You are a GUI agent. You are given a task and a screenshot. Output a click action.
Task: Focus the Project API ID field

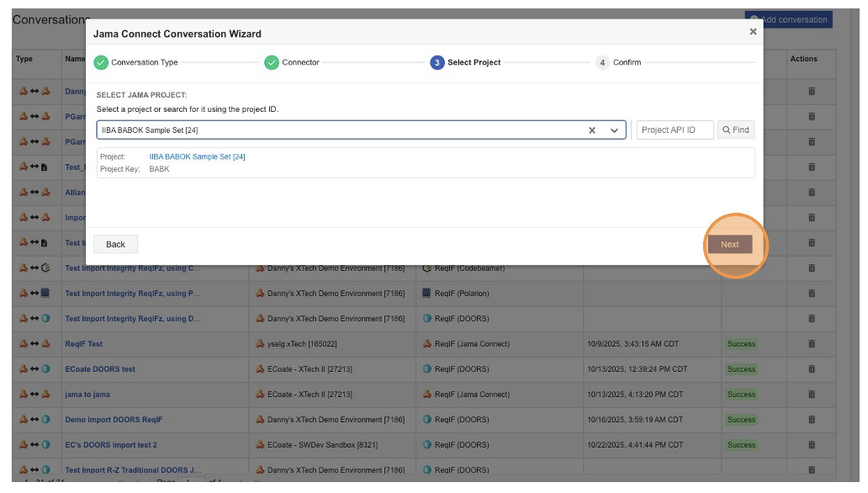coord(675,130)
